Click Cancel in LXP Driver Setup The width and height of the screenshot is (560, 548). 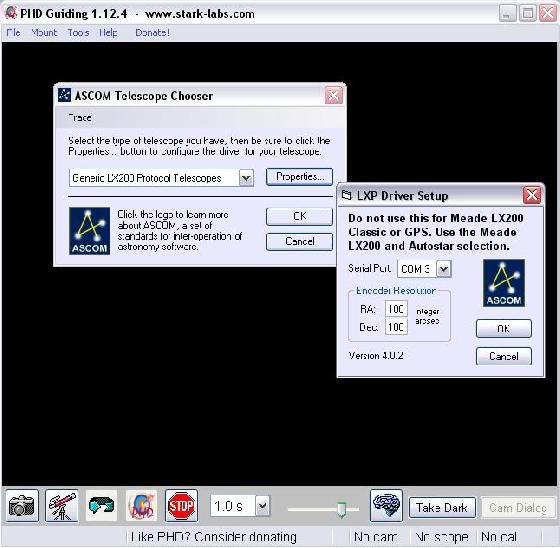click(x=504, y=356)
